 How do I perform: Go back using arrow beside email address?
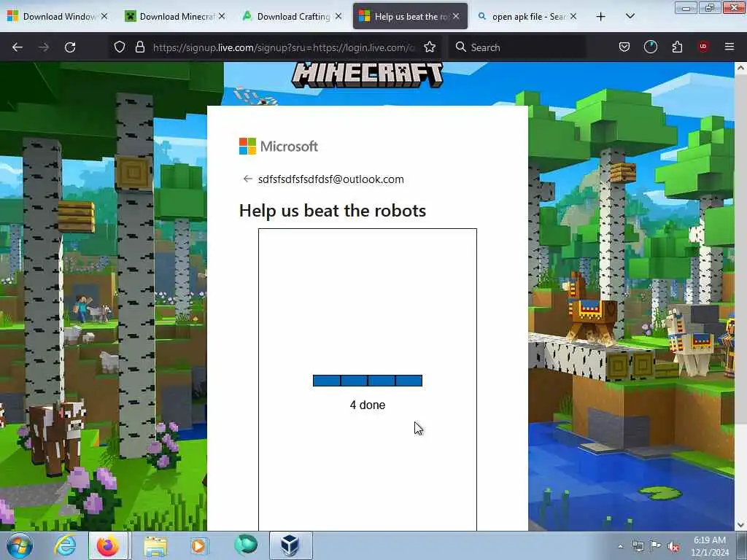[247, 179]
